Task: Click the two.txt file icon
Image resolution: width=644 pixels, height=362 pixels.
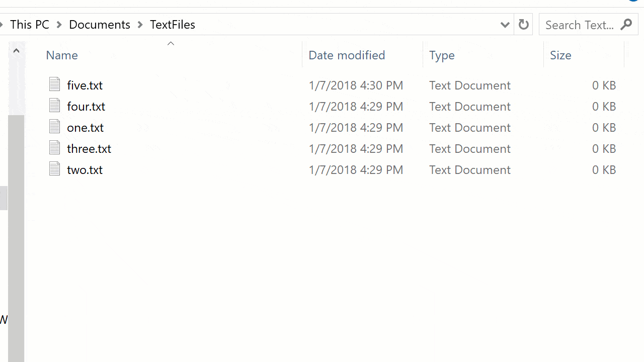Action: coord(55,169)
